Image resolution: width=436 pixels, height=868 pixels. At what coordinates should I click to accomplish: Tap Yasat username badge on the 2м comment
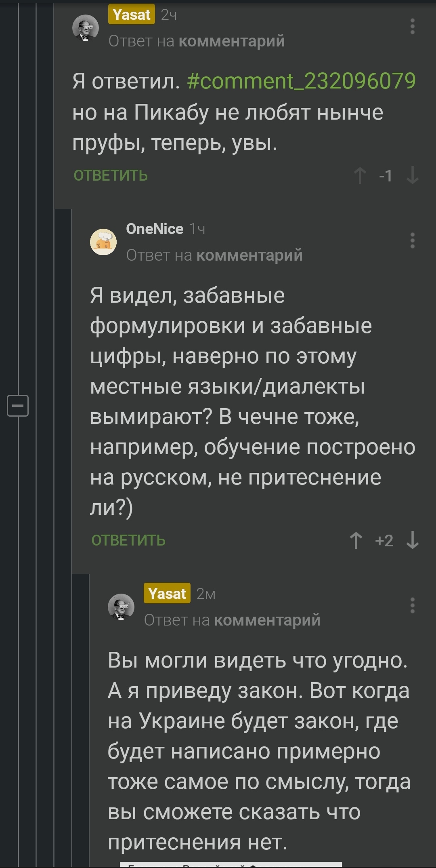[x=167, y=594]
